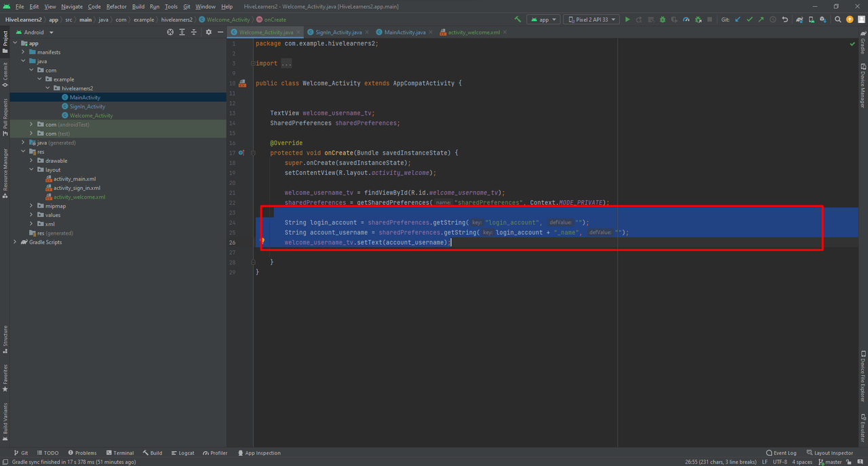Run the app with green play button

click(628, 20)
